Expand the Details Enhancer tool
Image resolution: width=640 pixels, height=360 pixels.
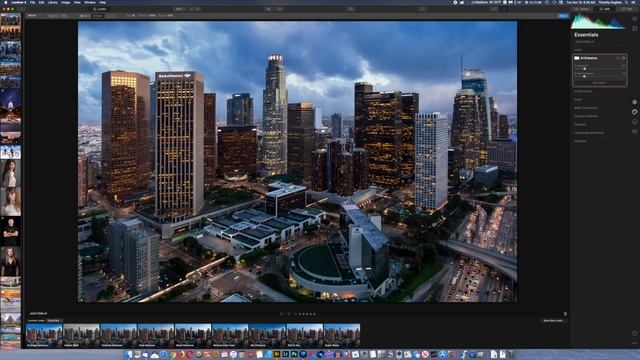point(586,116)
